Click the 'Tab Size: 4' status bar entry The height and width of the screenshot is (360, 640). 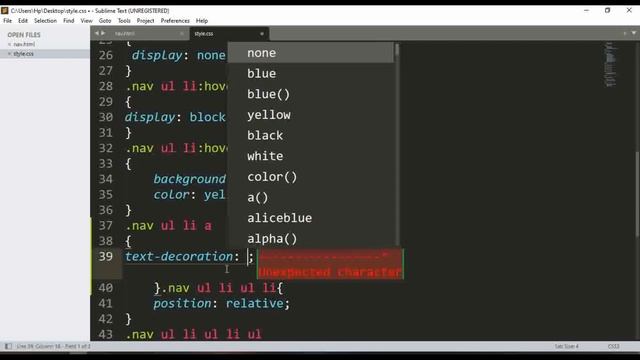pyautogui.click(x=566, y=347)
